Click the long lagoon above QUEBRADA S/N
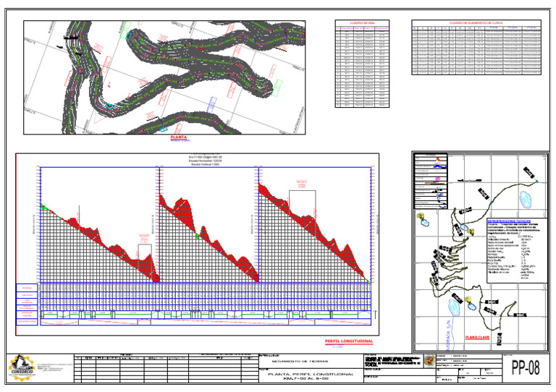Screen dimensions: 556x392 pos(454,307)
